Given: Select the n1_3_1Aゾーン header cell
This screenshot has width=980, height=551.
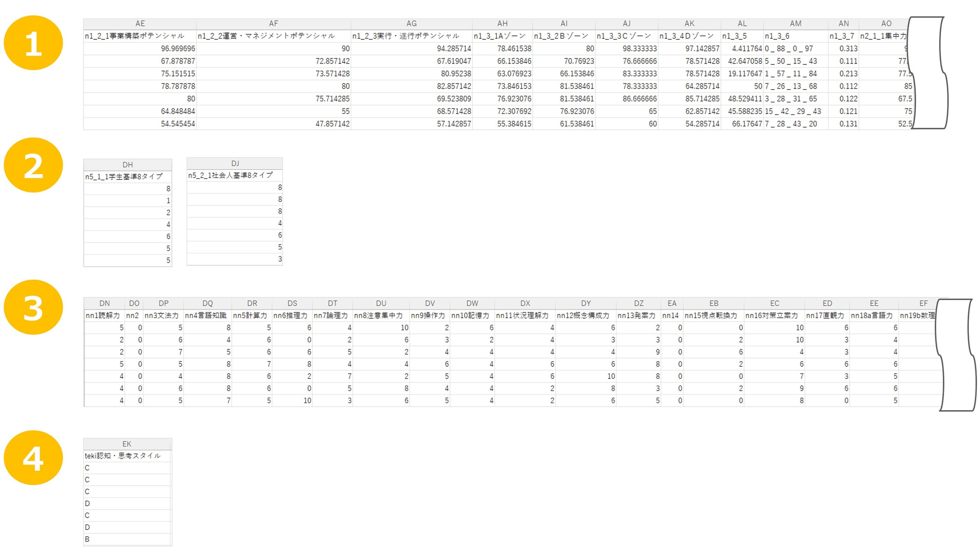Looking at the screenshot, I should [x=502, y=36].
